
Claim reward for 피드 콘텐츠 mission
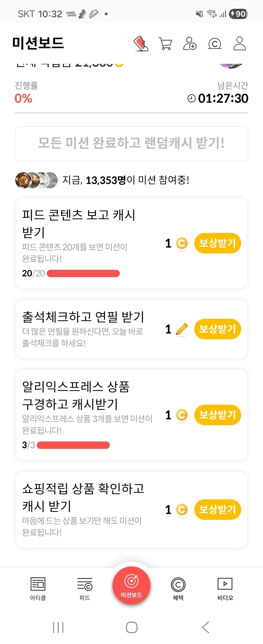click(217, 243)
